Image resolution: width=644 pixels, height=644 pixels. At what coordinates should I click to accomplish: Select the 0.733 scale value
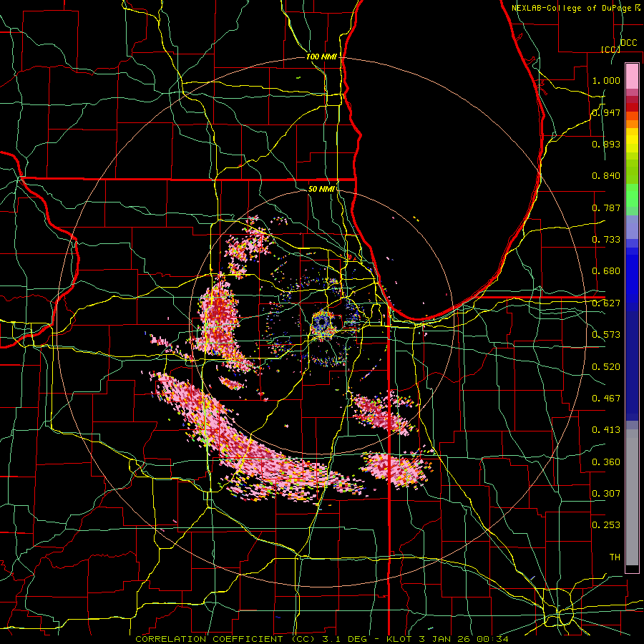coord(606,239)
